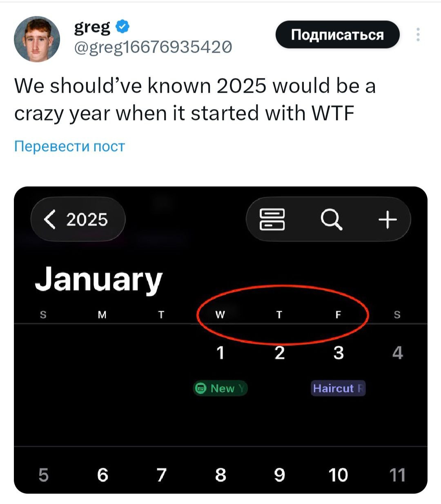The height and width of the screenshot is (504, 441).
Task: Select January 1 in the calendar
Action: [x=220, y=352]
